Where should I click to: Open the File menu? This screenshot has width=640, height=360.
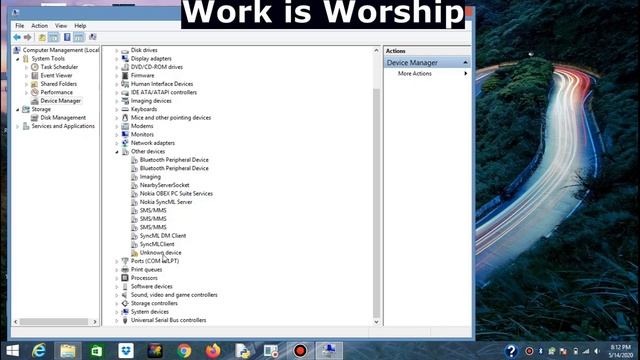pyautogui.click(x=20, y=26)
